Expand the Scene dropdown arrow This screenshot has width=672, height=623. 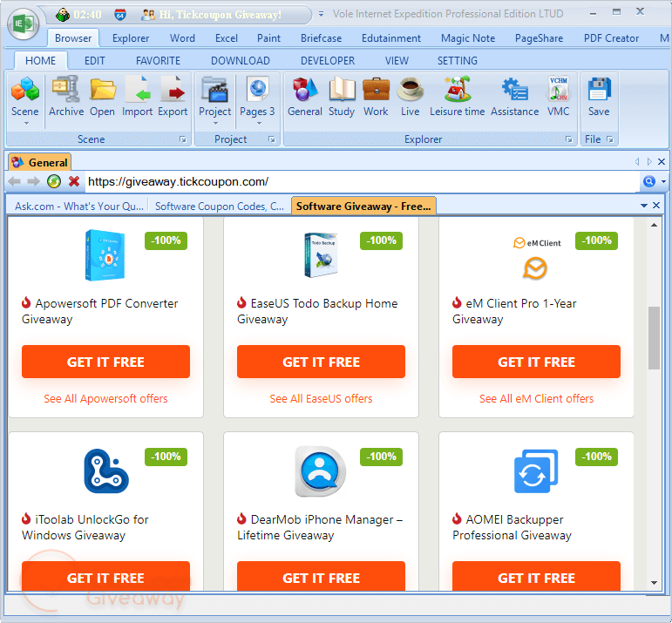[x=26, y=124]
